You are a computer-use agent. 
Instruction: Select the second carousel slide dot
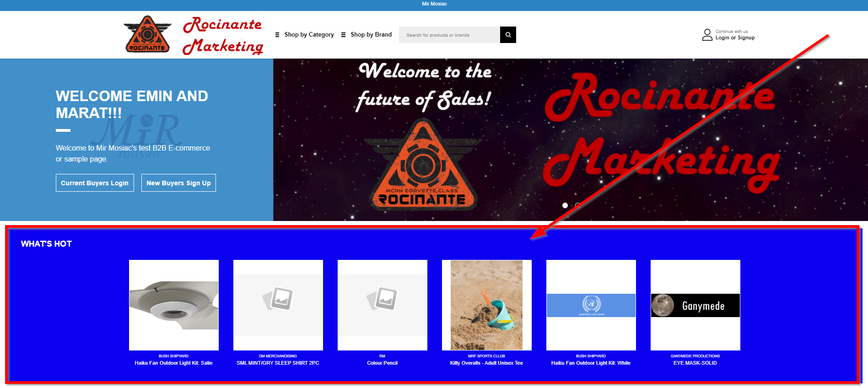(x=578, y=205)
